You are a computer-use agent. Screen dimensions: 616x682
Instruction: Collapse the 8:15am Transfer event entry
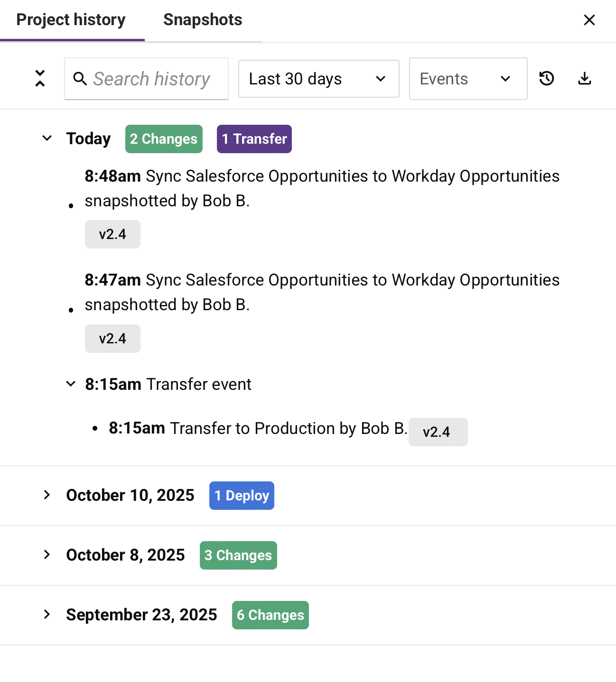coord(70,384)
